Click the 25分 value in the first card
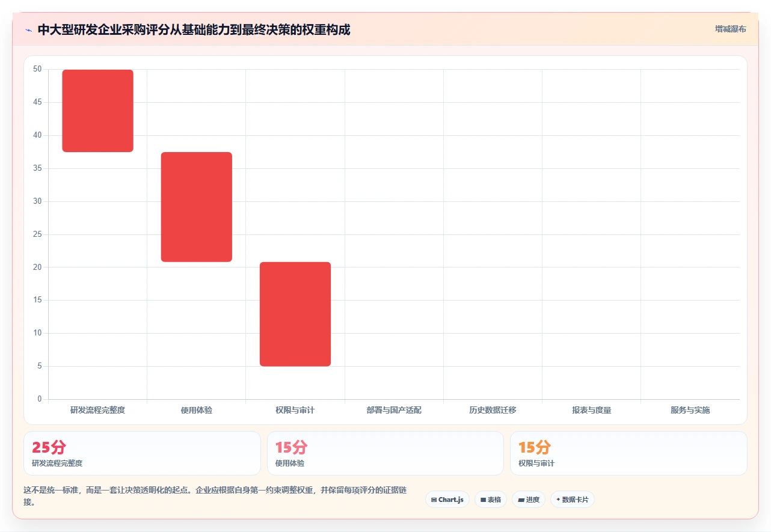This screenshot has width=771, height=532. tap(49, 447)
